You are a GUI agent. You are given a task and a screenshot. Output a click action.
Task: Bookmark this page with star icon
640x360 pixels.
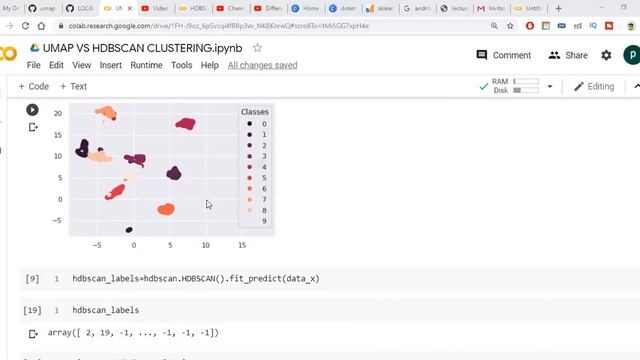tap(510, 26)
